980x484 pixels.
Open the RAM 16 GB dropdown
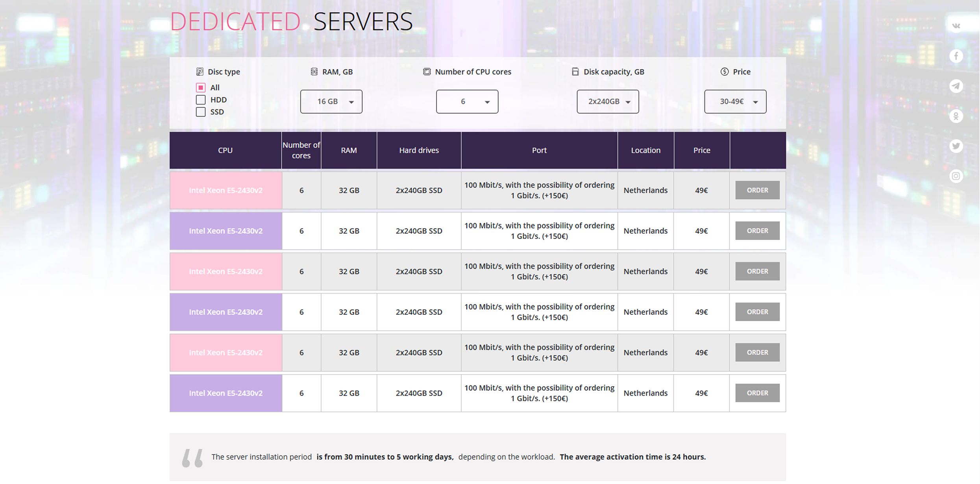(331, 102)
